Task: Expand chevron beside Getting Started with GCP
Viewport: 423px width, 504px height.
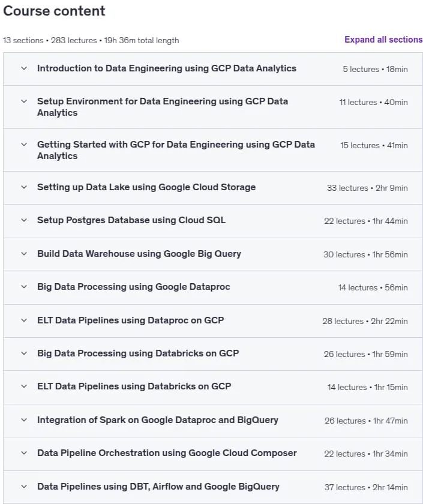Action: coord(24,145)
